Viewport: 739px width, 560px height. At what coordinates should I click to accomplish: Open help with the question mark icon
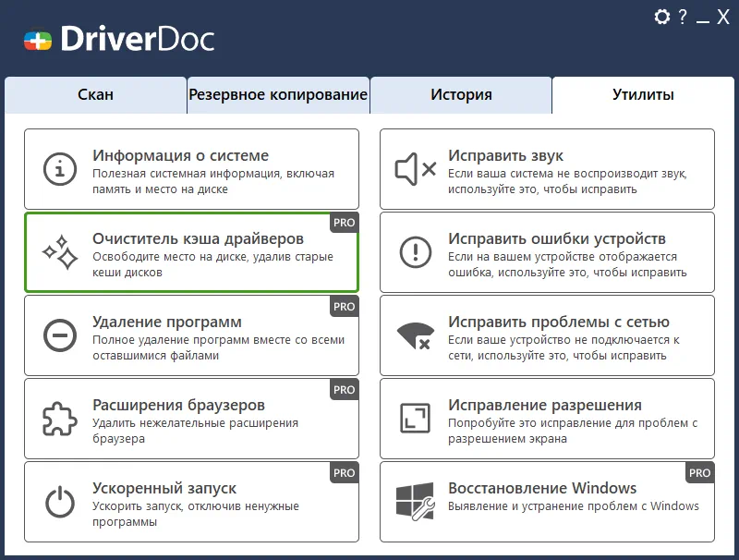click(682, 17)
